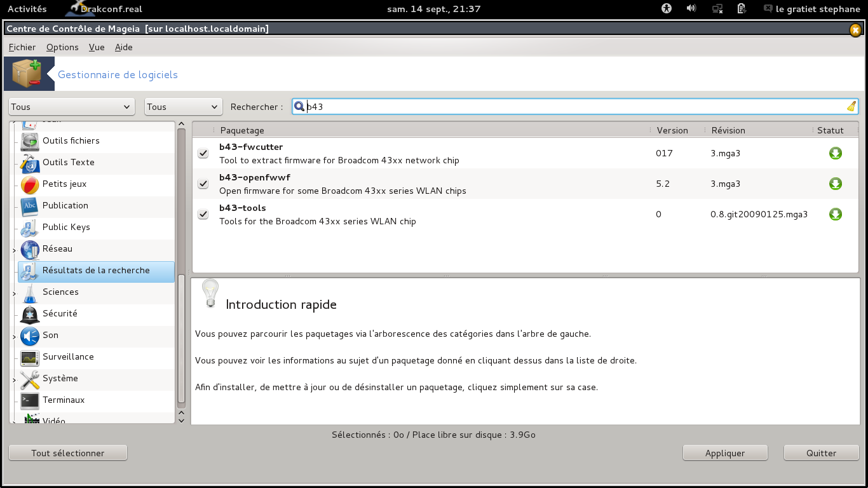Viewport: 868px width, 488px height.
Task: Open the accessibility menu in top bar
Action: (x=667, y=9)
